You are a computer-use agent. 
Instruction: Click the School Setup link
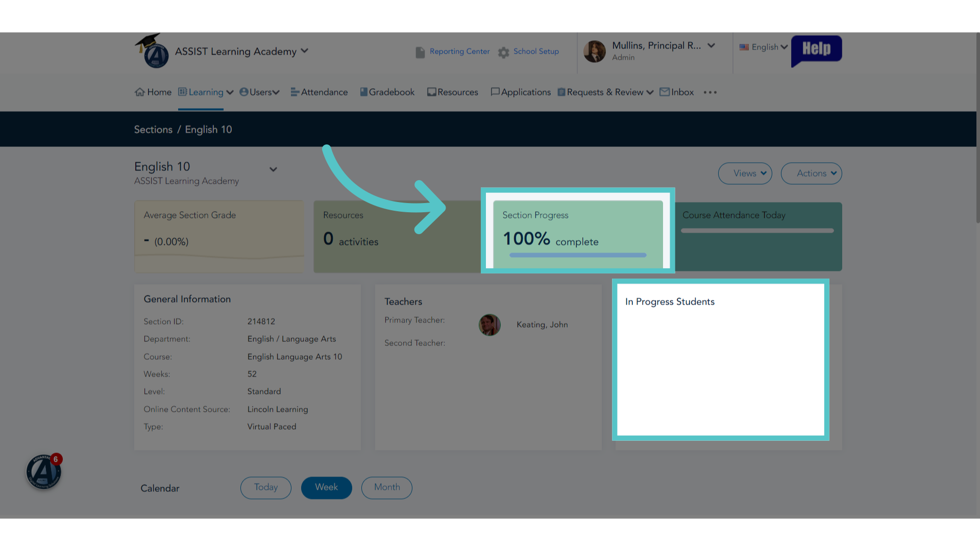click(x=536, y=52)
